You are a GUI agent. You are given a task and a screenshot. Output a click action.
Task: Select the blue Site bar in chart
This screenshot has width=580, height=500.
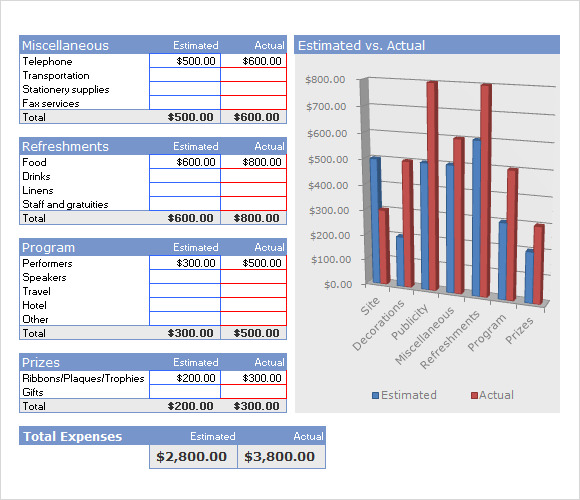pyautogui.click(x=375, y=220)
